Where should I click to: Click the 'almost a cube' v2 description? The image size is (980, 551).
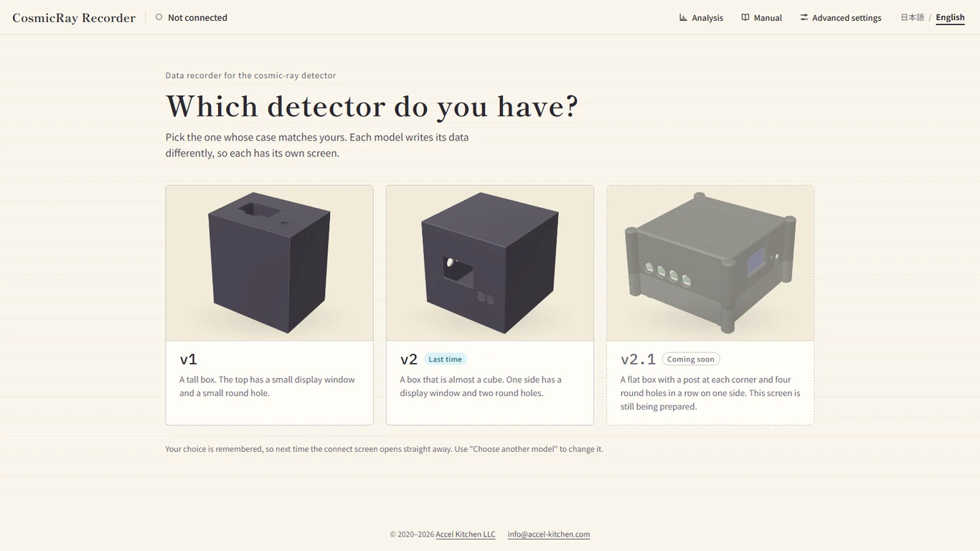pos(481,387)
